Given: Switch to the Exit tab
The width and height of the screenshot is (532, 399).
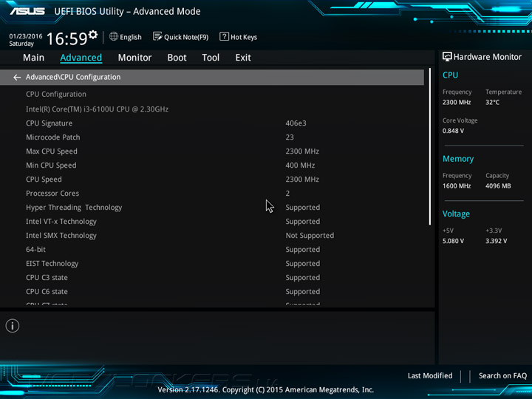Looking at the screenshot, I should click(x=243, y=58).
